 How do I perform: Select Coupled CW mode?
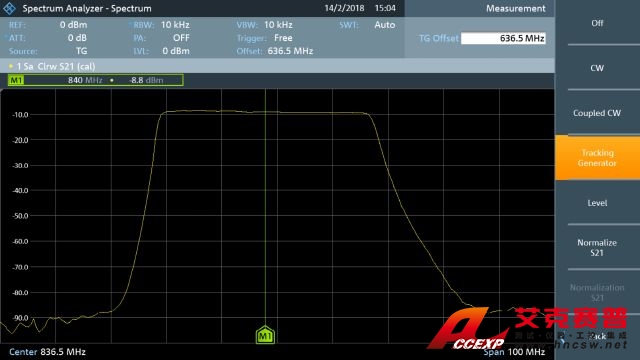click(x=597, y=113)
